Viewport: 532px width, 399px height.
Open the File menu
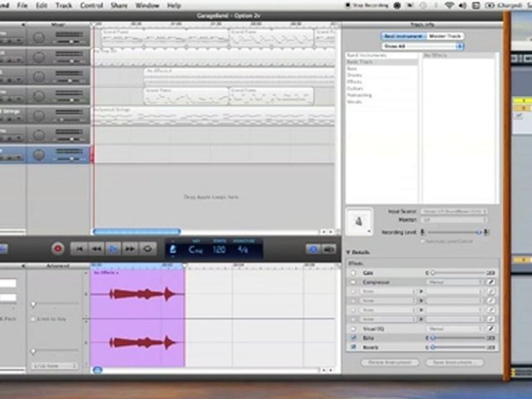point(22,6)
